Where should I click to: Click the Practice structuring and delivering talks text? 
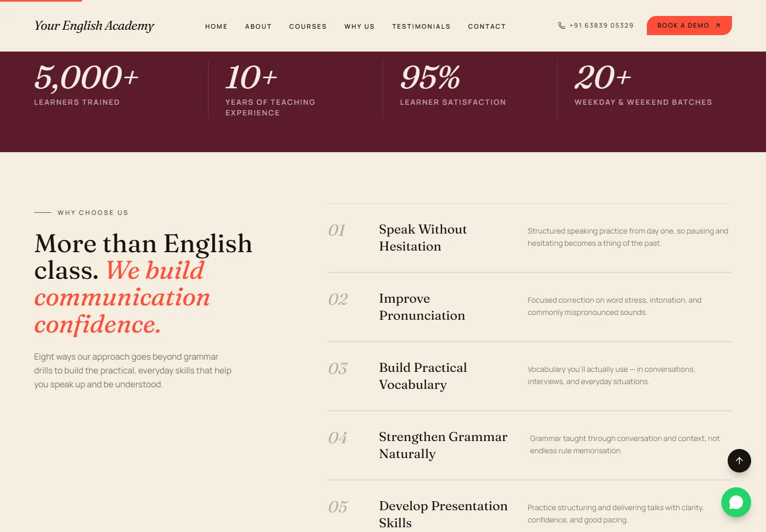[615, 514]
